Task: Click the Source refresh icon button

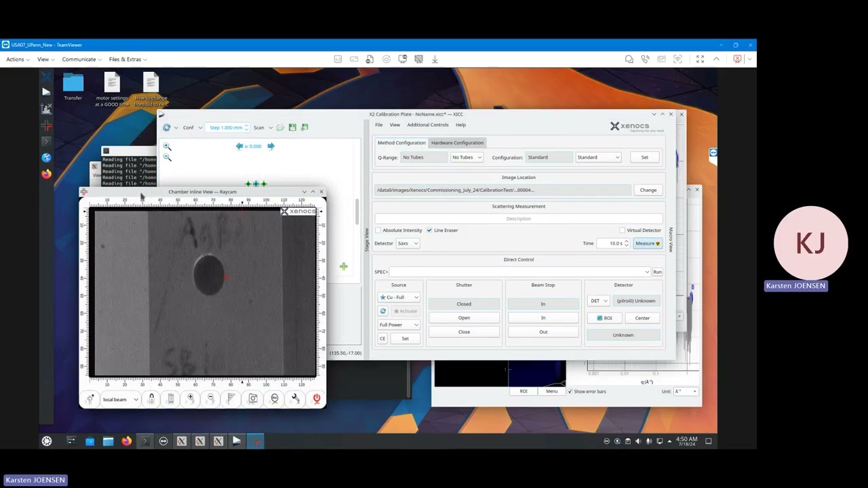Action: (x=382, y=311)
